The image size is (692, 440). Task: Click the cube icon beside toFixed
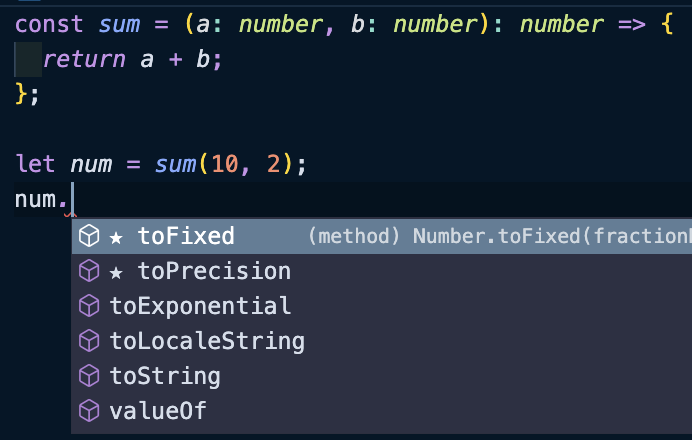click(89, 236)
